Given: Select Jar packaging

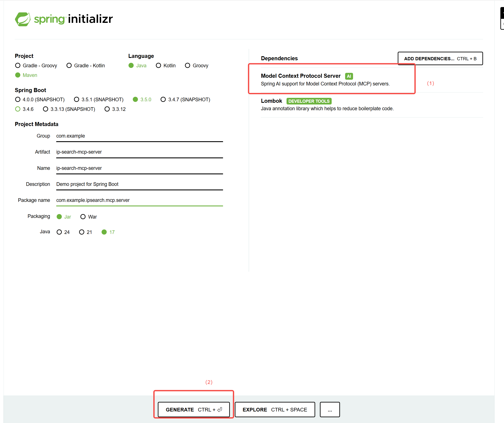Looking at the screenshot, I should 64,217.
